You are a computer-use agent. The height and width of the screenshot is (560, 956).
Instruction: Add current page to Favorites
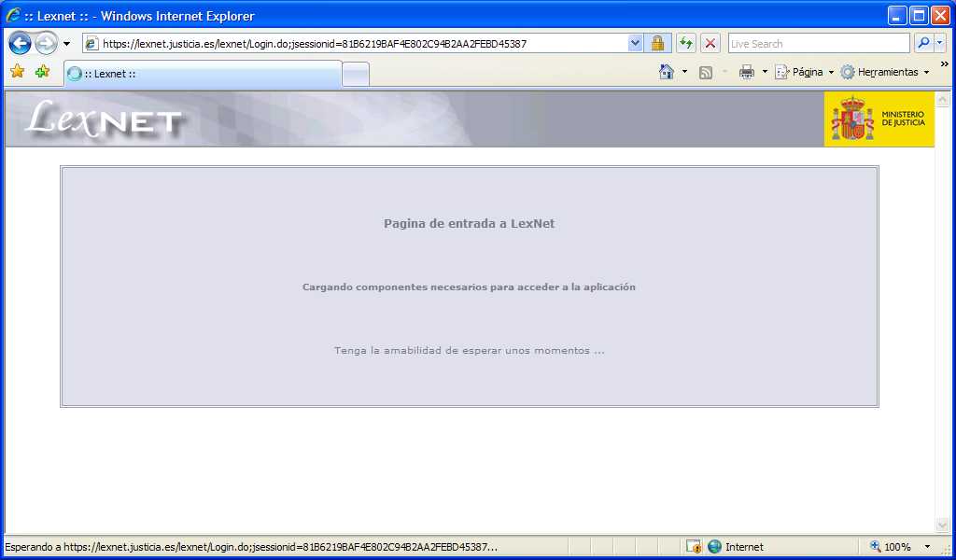pos(41,72)
